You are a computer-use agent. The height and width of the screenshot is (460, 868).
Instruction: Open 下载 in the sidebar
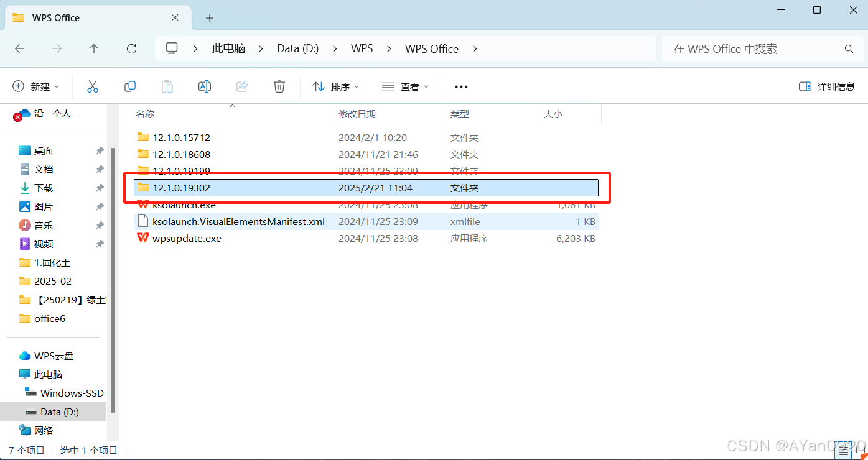[44, 188]
